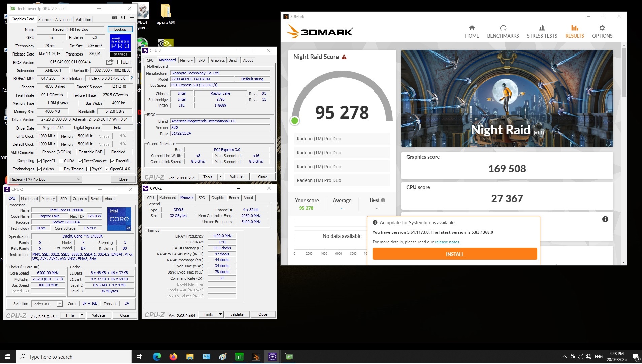Click Validate in the CPU-Z Mainboard window
This screenshot has width=642, height=364.
point(236,177)
